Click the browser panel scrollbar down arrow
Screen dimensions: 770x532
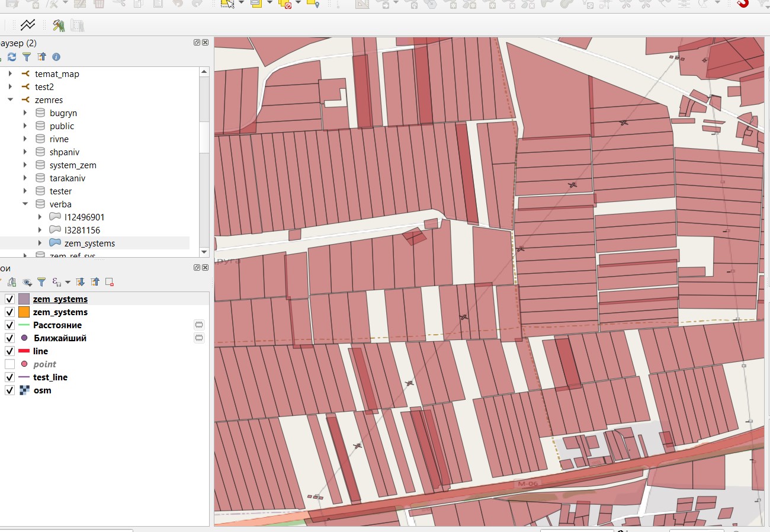(x=204, y=252)
